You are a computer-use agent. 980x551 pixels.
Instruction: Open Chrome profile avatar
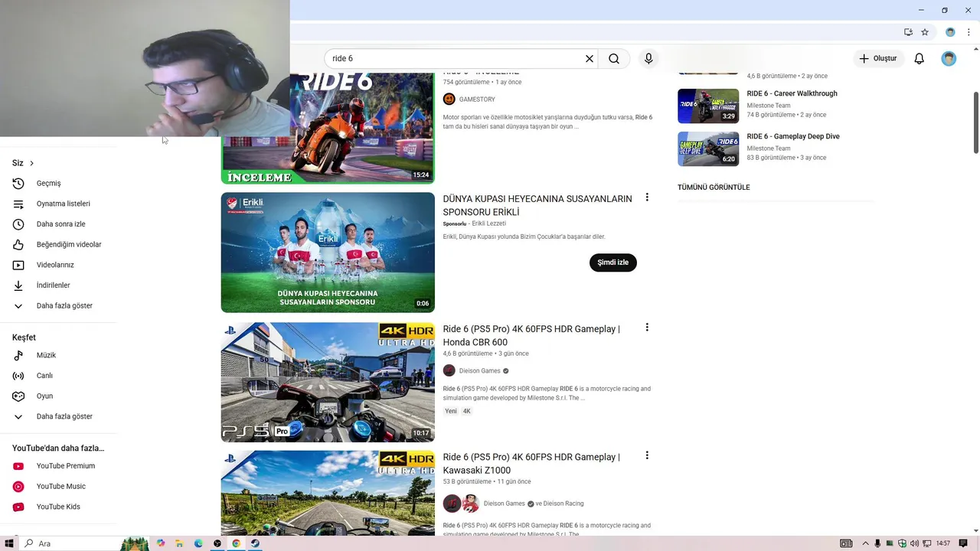(x=950, y=32)
